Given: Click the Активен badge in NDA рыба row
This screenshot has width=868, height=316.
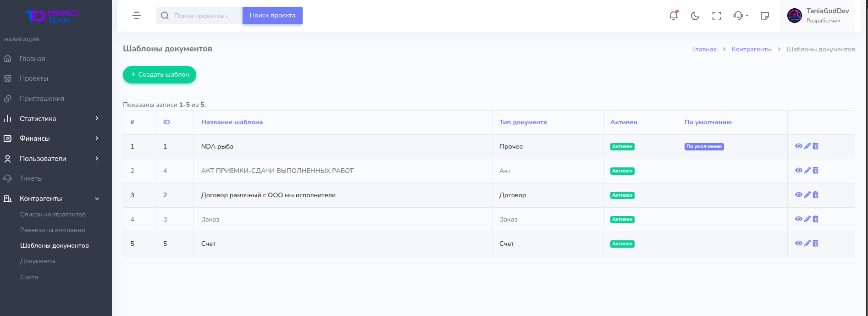Looking at the screenshot, I should point(622,147).
